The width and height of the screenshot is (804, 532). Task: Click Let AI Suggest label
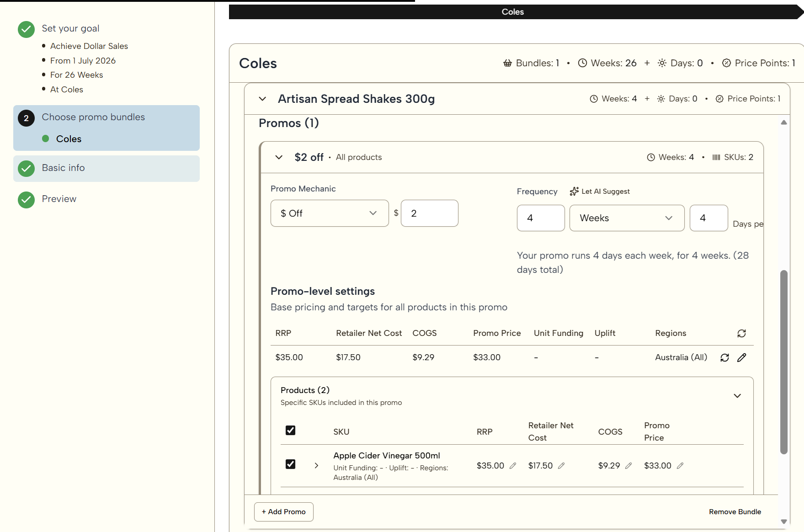(605, 192)
